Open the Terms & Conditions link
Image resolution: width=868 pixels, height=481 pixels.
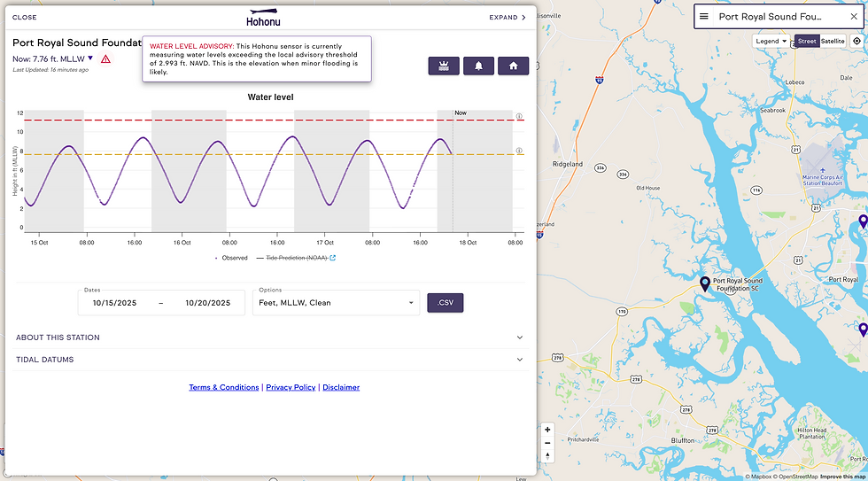(x=223, y=387)
